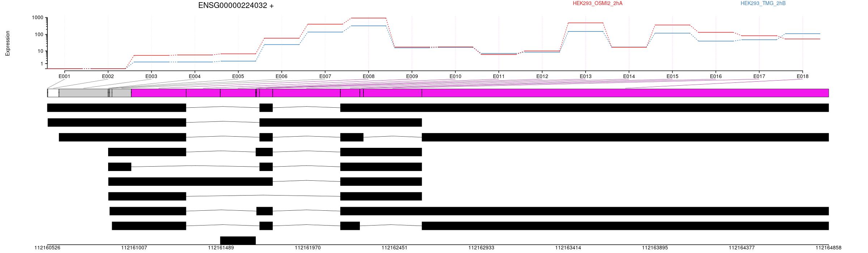Select the HEK293_OSMI2_2hA legend label

coord(597,4)
